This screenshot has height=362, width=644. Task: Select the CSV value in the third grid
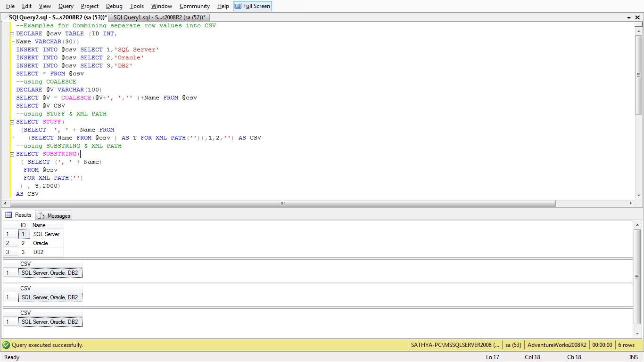50,297
